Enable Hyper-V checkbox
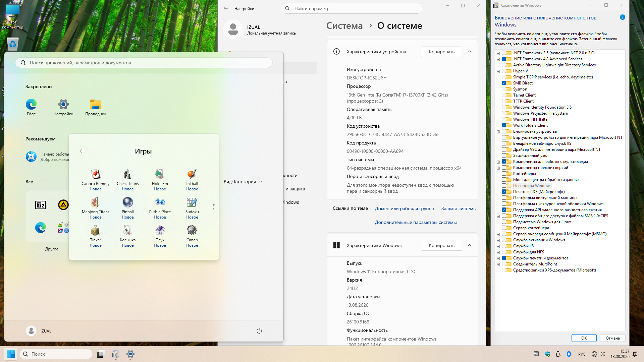 point(504,71)
